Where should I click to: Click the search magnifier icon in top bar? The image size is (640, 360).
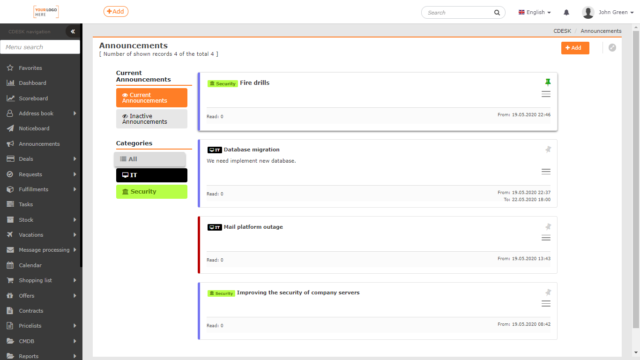pyautogui.click(x=497, y=13)
